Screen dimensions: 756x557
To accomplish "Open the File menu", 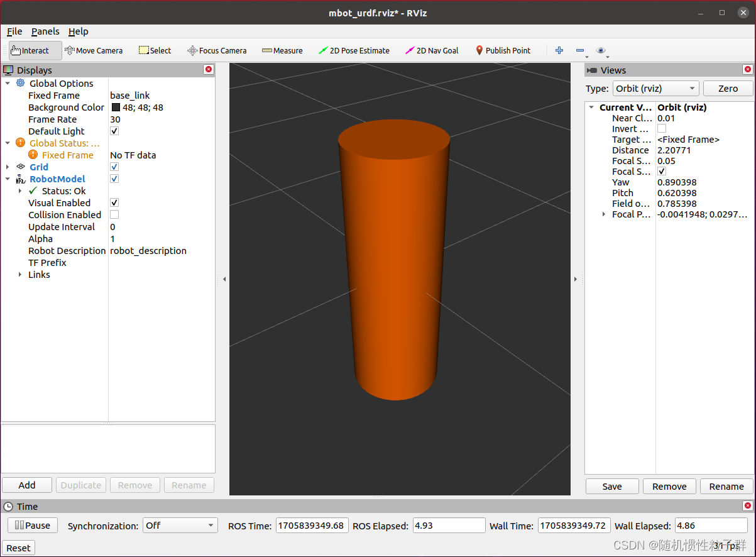I will [14, 31].
